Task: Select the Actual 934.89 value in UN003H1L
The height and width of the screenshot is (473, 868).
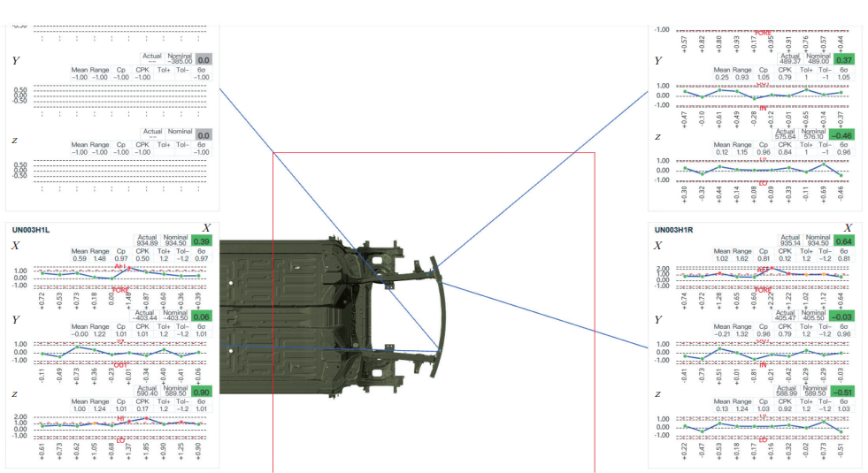Action: [x=148, y=241]
